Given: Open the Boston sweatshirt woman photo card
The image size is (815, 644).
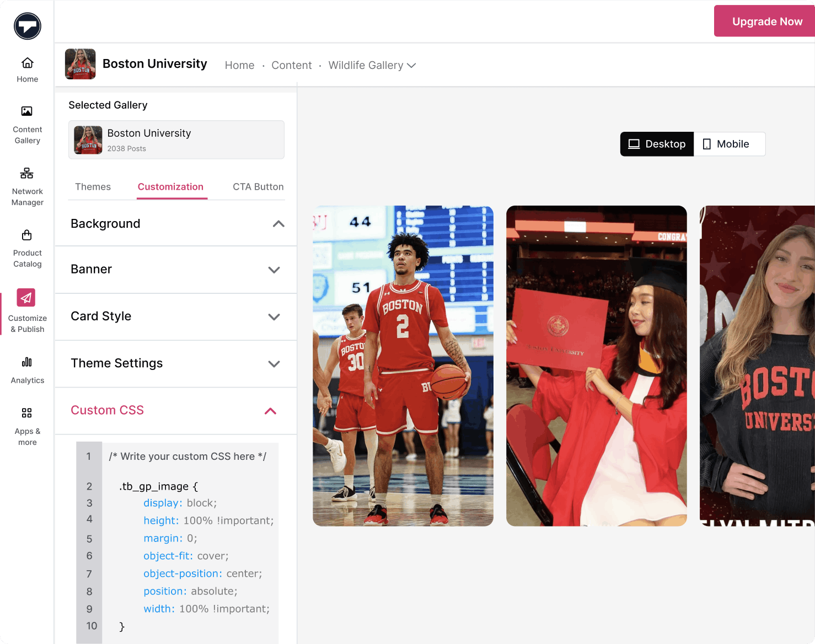Looking at the screenshot, I should point(757,366).
